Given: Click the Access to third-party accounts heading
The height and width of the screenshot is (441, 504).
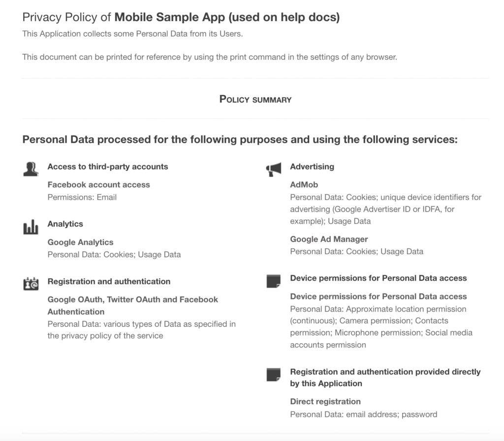Looking at the screenshot, I should [107, 167].
